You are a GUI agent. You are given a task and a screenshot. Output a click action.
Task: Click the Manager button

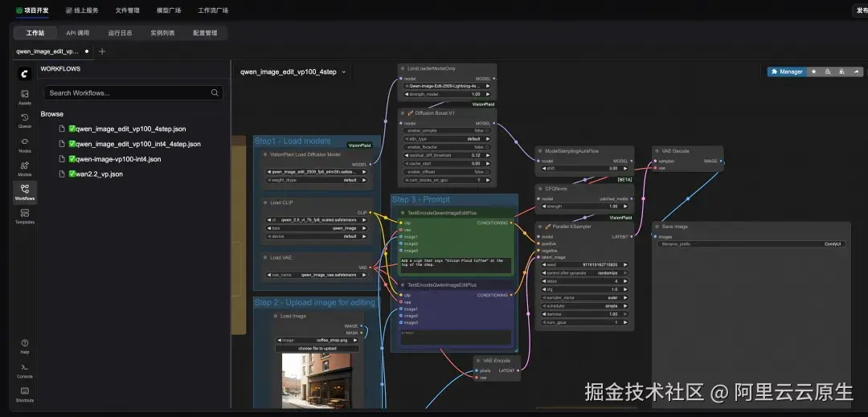point(787,72)
